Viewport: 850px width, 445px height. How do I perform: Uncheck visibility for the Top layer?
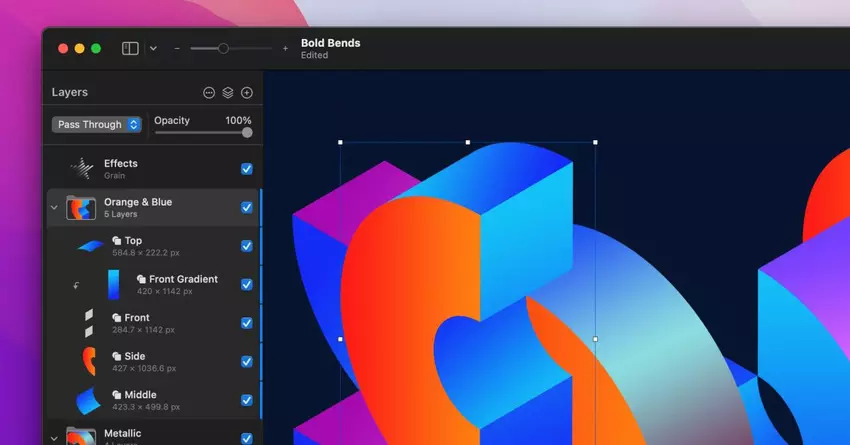coord(247,246)
